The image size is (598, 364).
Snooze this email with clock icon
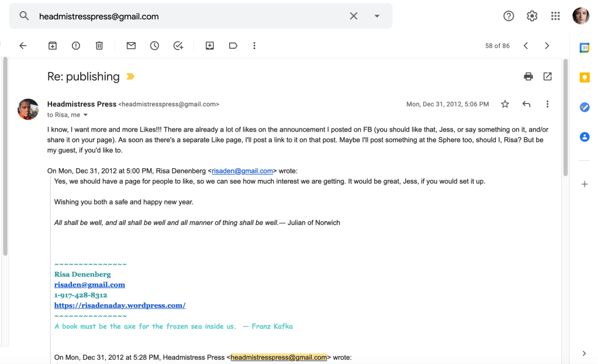coord(154,46)
